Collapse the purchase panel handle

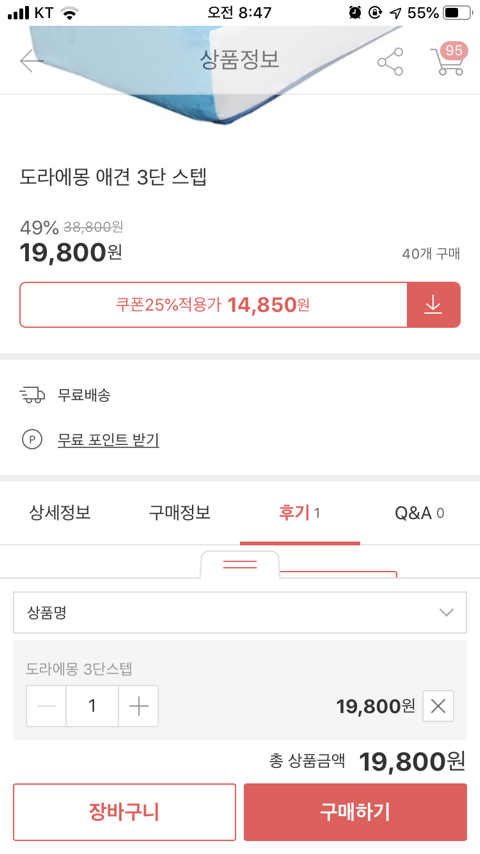[240, 564]
